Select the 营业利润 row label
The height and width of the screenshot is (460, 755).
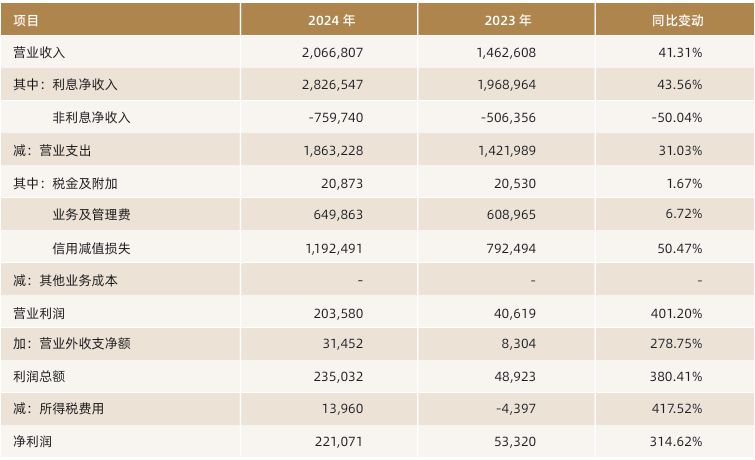pyautogui.click(x=39, y=313)
